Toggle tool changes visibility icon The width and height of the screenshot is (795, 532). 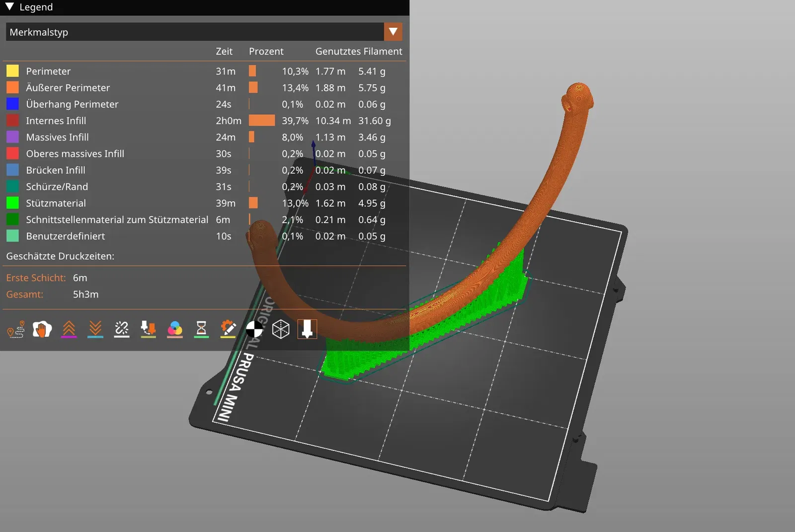148,329
